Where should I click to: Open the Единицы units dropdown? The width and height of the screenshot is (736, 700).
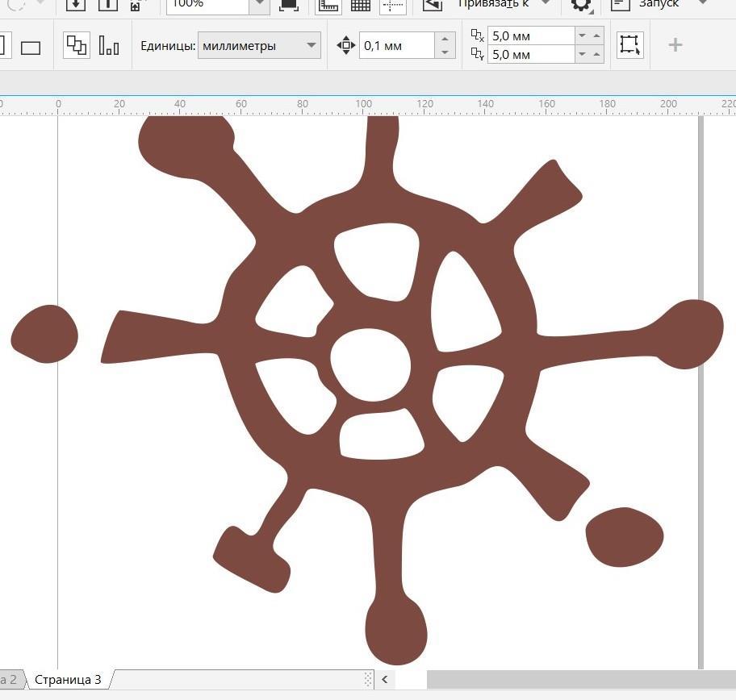tap(259, 45)
